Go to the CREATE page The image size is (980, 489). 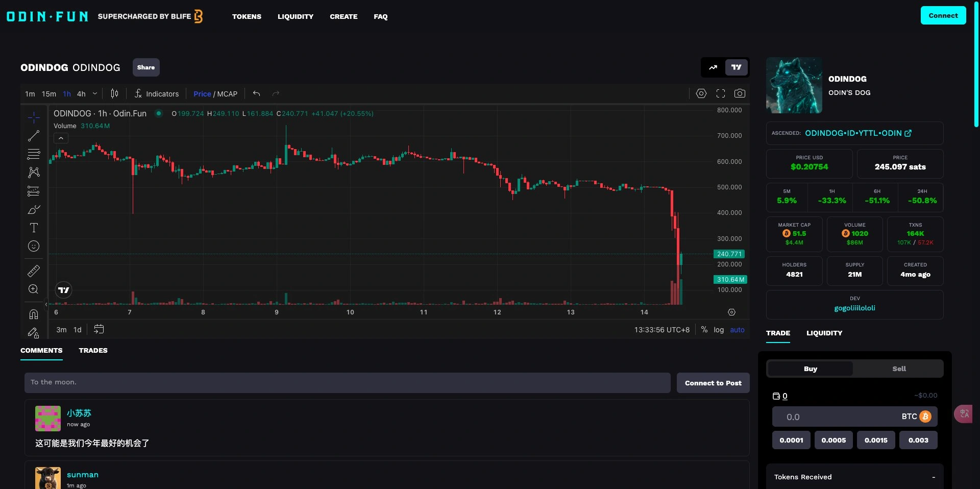click(344, 16)
